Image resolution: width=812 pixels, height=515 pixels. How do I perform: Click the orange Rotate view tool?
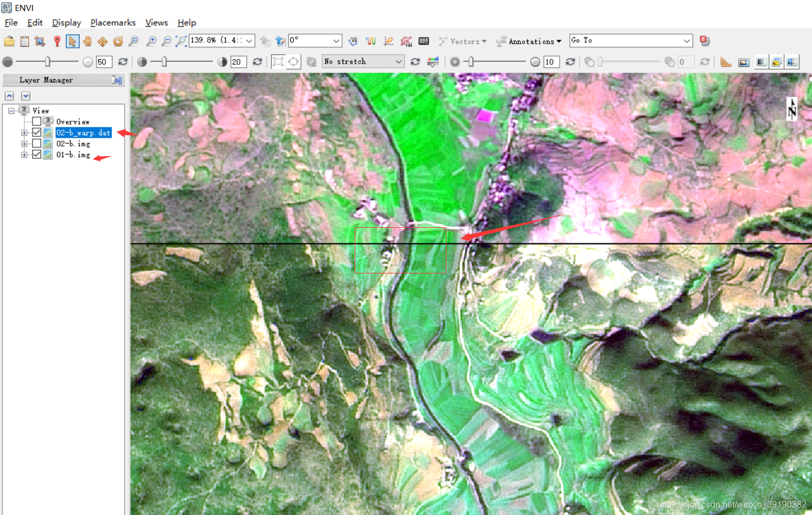click(x=118, y=41)
